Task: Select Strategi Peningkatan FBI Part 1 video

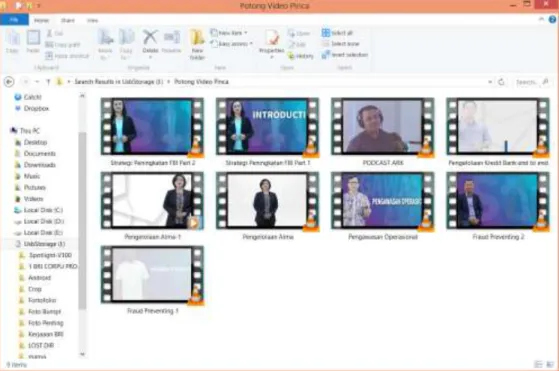Action: [x=267, y=132]
